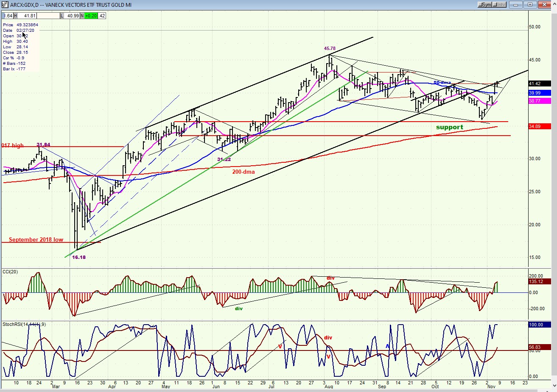This screenshot has height=392, width=557.
Task: Select the 'September 2018 low' annotation
Action: (36, 239)
